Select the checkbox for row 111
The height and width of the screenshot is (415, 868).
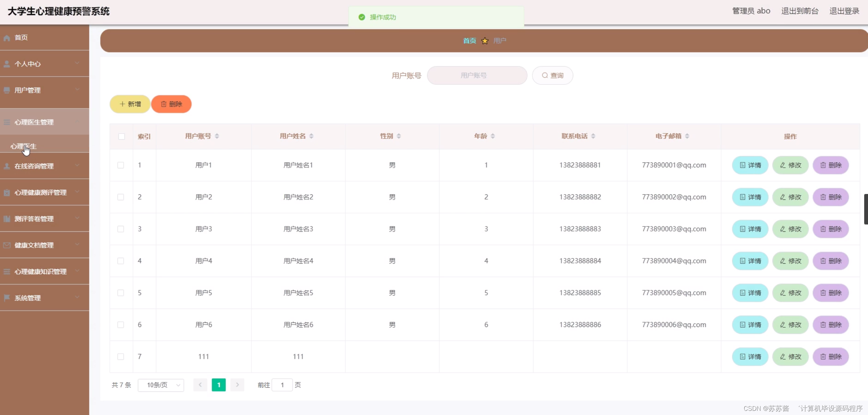121,356
